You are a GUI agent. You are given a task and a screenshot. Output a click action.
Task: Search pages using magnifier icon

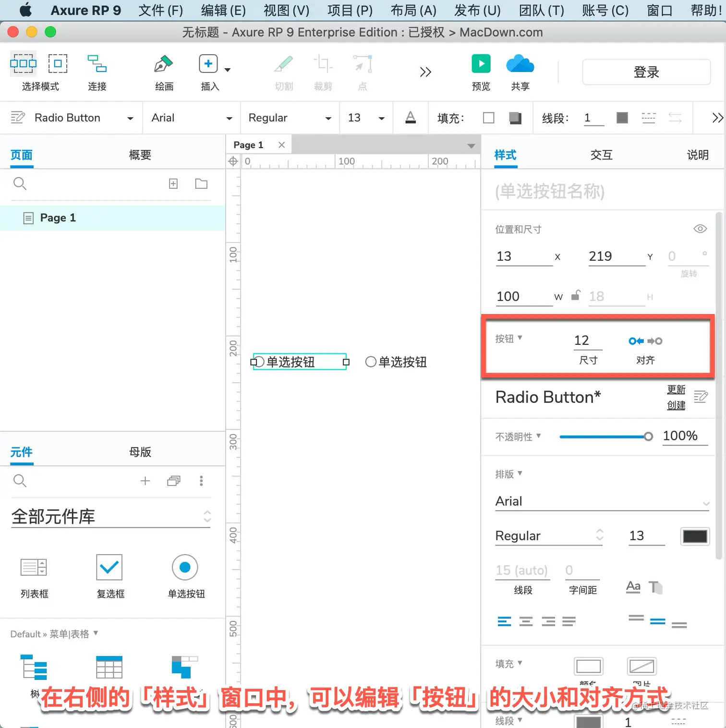[x=20, y=183]
